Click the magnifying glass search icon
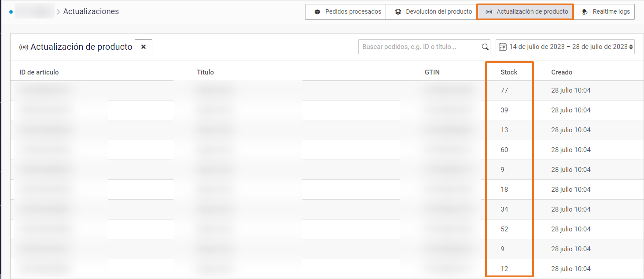The height and width of the screenshot is (279, 644). (485, 47)
